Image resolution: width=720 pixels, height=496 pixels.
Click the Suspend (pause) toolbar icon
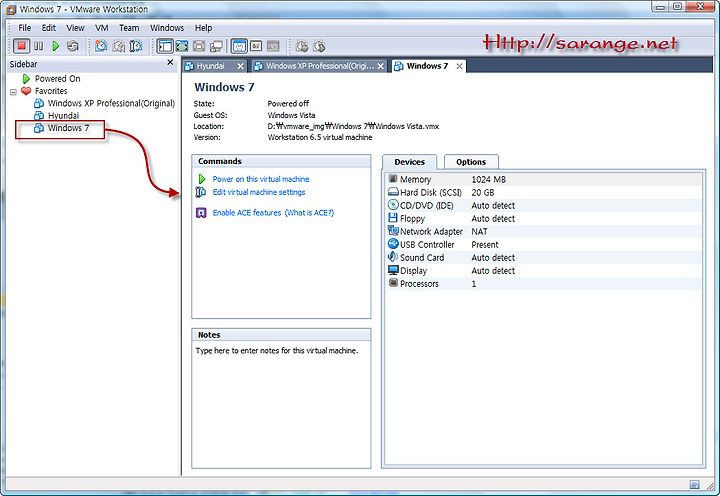[39, 46]
